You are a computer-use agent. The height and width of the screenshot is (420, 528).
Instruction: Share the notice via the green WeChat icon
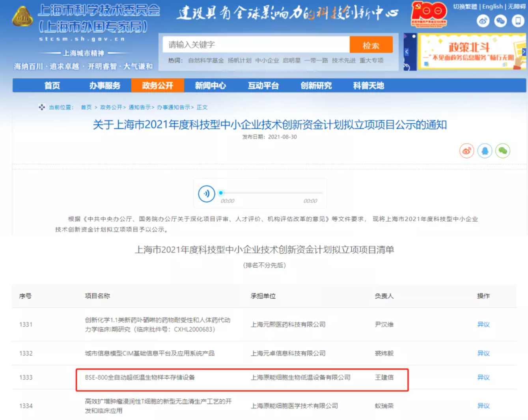click(502, 151)
